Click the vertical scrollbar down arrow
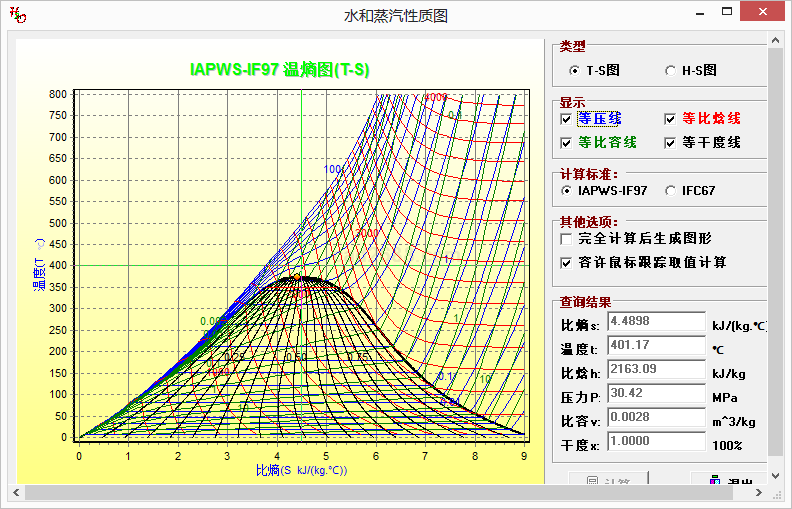The height and width of the screenshot is (509, 792). 774,476
